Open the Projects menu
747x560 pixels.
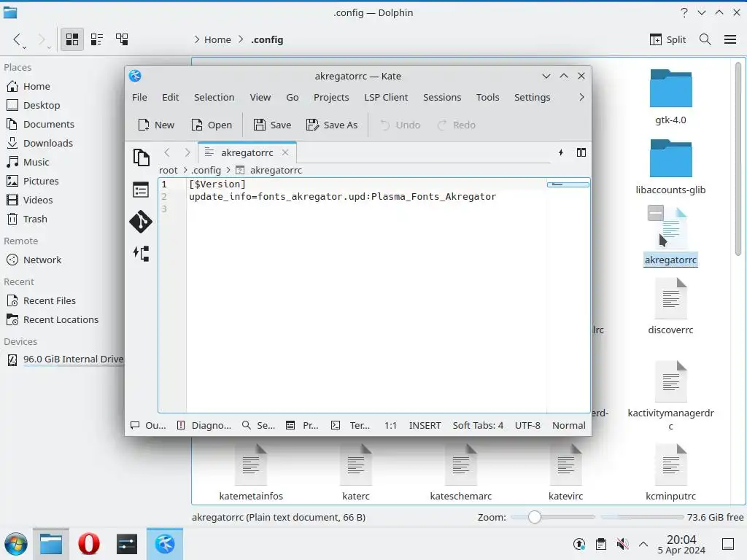click(x=331, y=97)
